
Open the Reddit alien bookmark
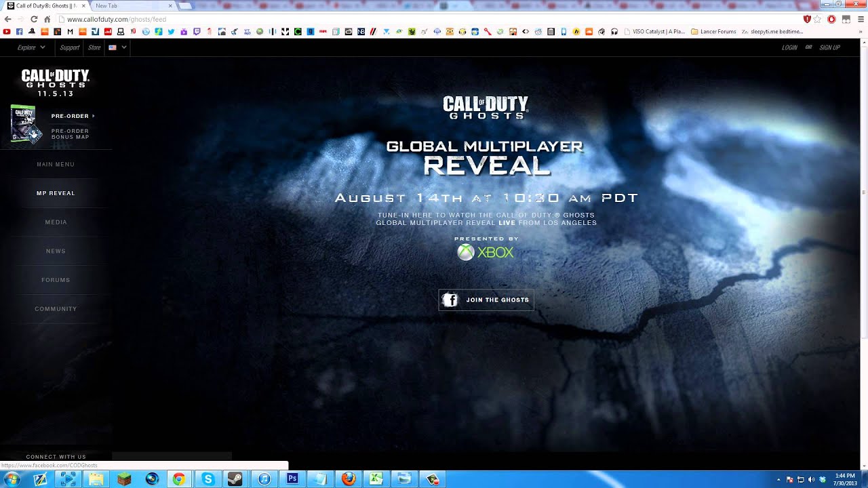[538, 31]
